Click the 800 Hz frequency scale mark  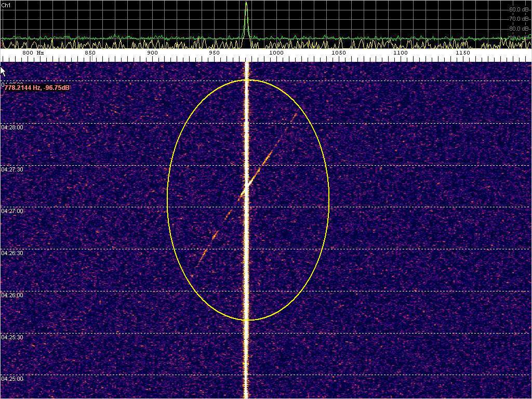click(x=33, y=53)
